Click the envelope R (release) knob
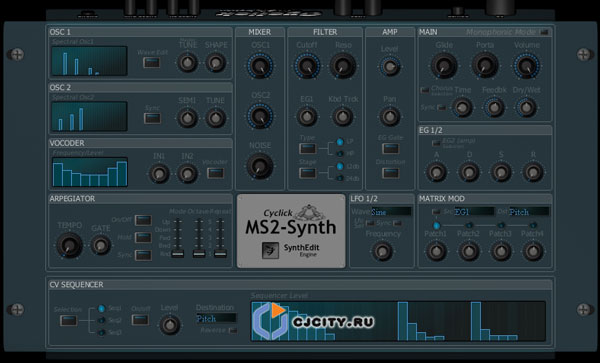Viewport: 600px width, 363px height. coord(533,172)
